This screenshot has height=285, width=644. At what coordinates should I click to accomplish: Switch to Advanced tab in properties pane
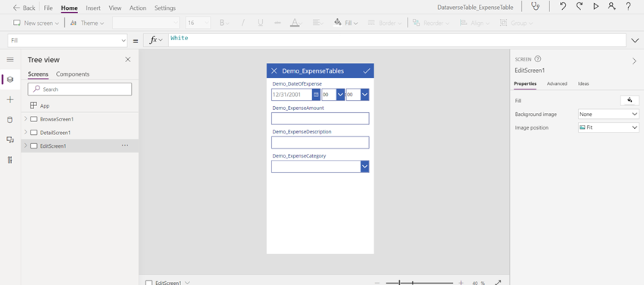coord(557,83)
